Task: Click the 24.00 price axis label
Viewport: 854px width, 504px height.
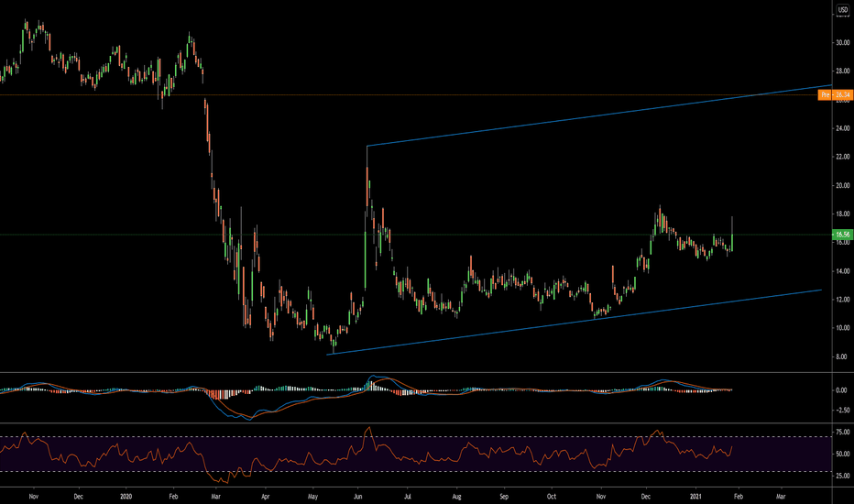Action: coord(843,128)
